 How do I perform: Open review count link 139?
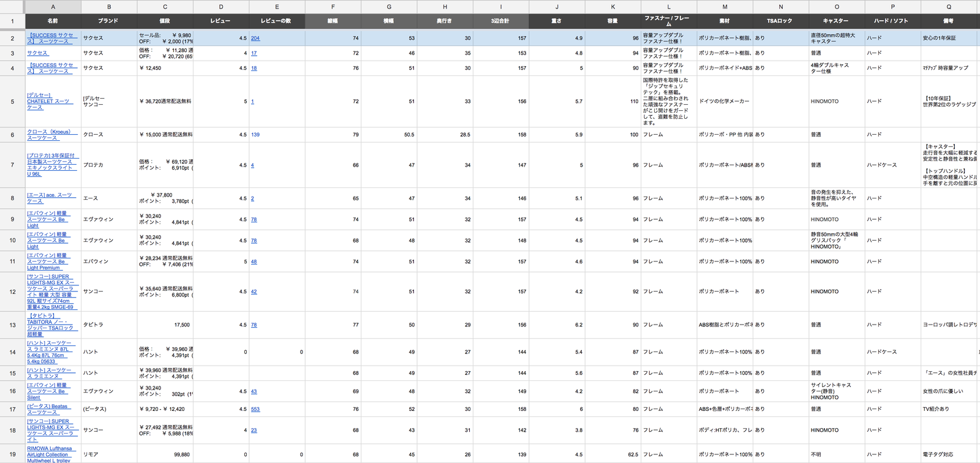[255, 135]
